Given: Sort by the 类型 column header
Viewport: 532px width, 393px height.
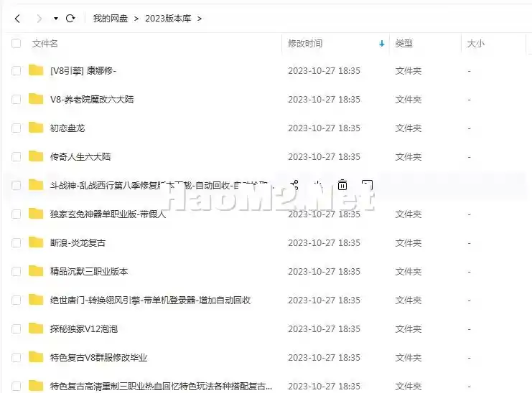Looking at the screenshot, I should tap(403, 43).
